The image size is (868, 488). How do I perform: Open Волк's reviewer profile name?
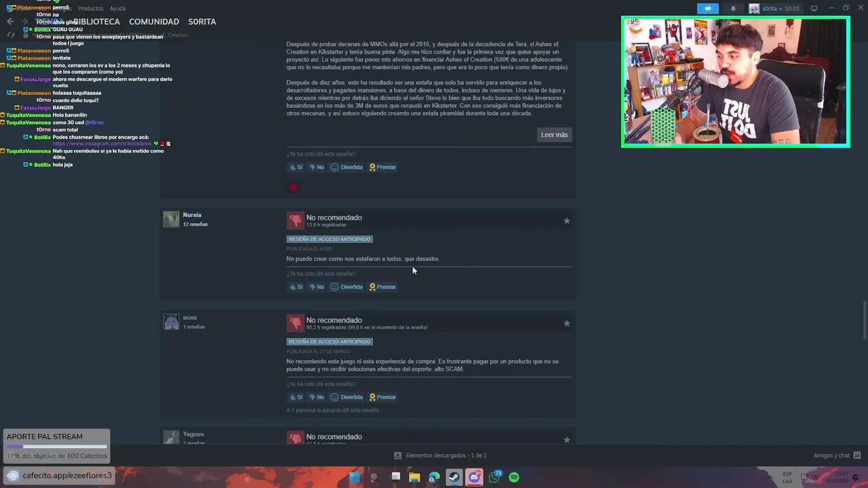(x=190, y=318)
